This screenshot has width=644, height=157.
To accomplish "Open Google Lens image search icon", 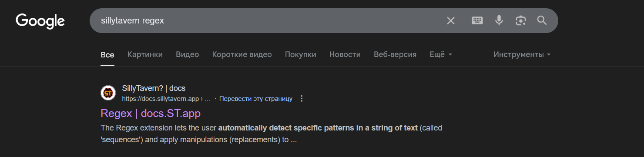I will coord(520,20).
